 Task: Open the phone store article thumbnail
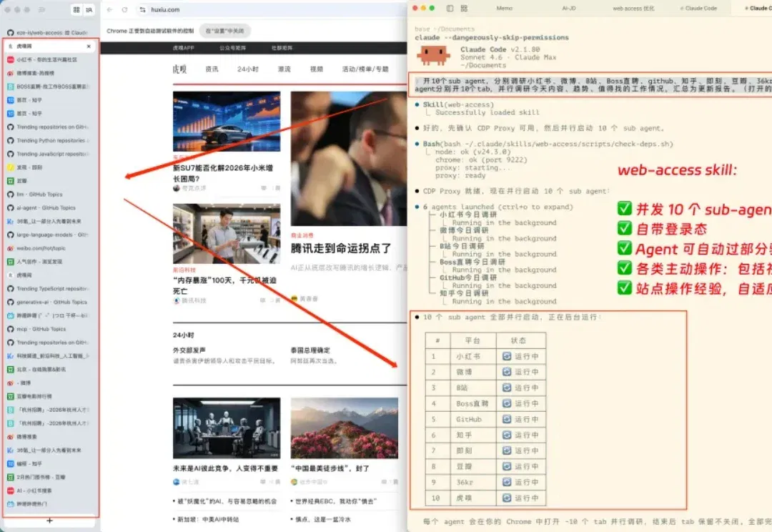pos(227,234)
